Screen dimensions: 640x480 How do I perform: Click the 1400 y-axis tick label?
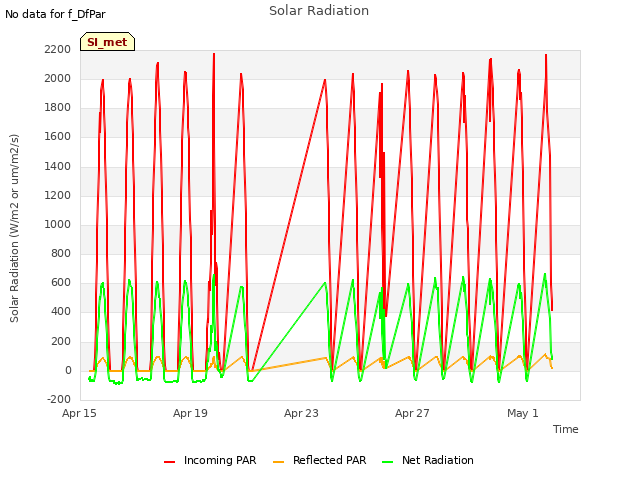(58, 166)
